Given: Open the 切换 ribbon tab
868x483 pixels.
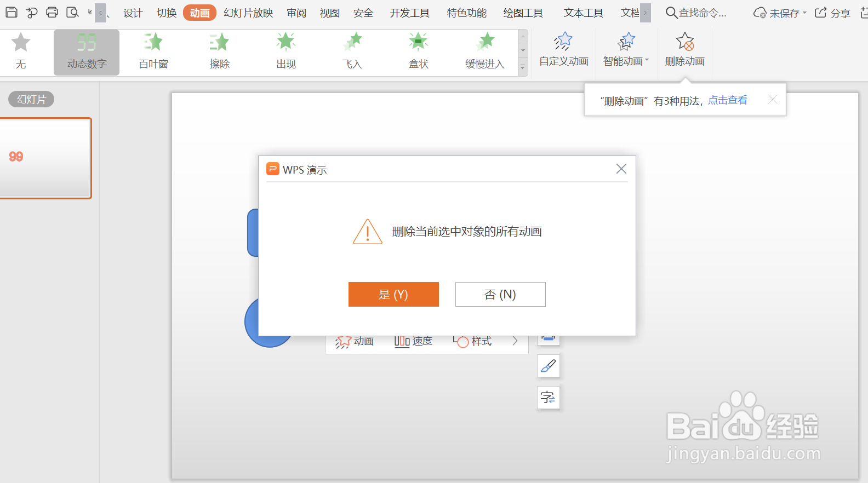Looking at the screenshot, I should (x=167, y=13).
